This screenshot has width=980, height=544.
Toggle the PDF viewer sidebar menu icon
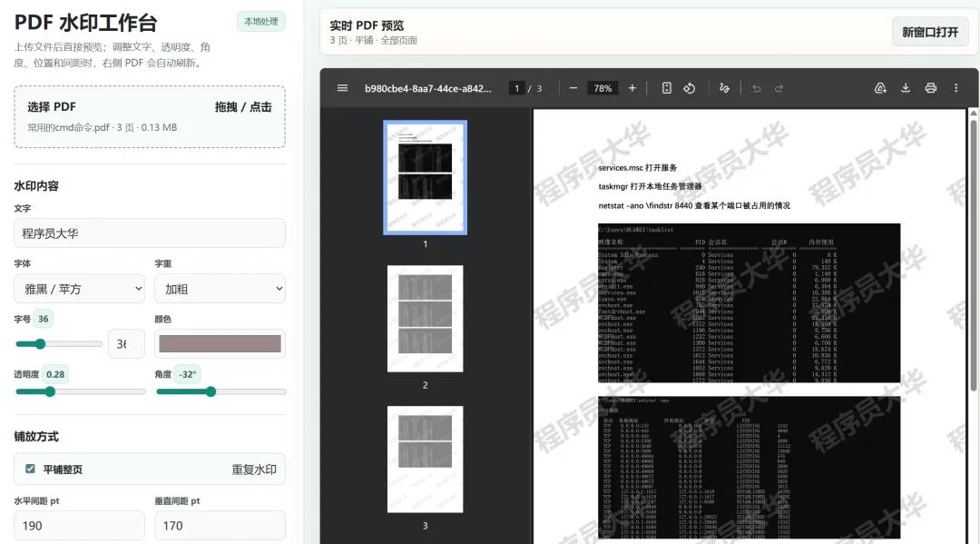click(x=342, y=88)
